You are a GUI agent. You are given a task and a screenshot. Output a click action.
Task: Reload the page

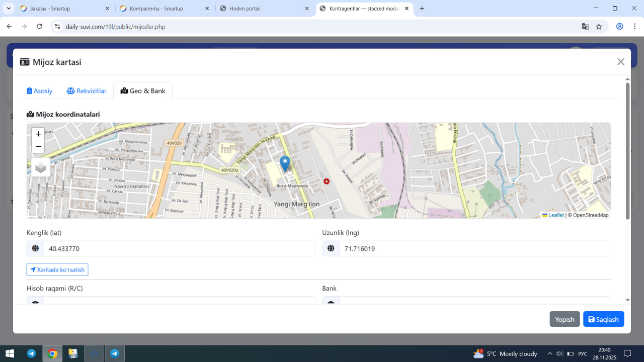39,27
